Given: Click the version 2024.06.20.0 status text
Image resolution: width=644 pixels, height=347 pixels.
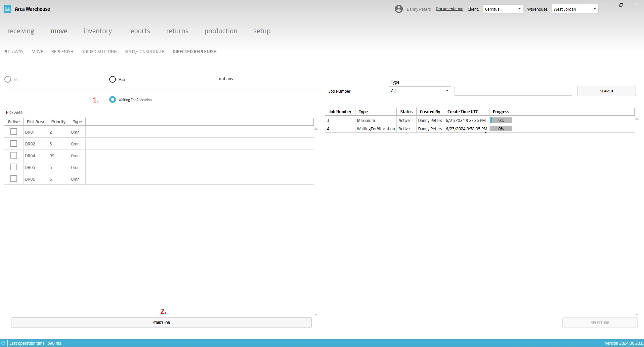Looking at the screenshot, I should 624,343.
